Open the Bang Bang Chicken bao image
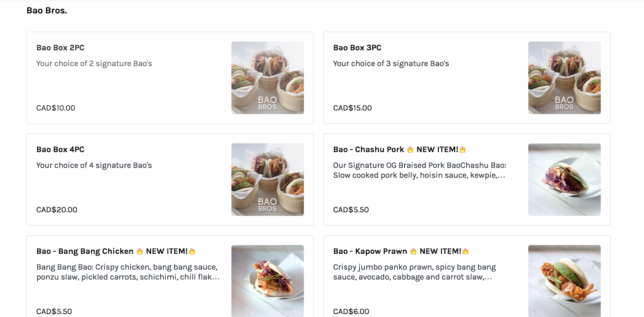Screen dimensions: 644x317 [267, 281]
